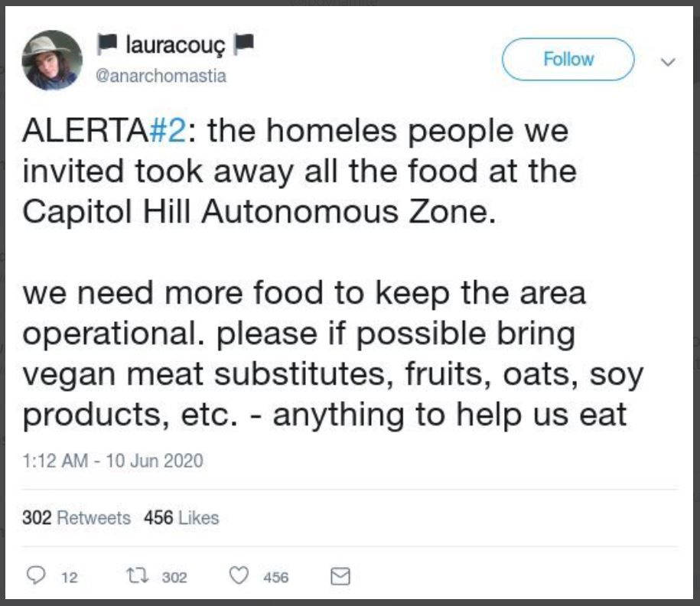Like the tweet with the heart icon
The image size is (700, 606).
[x=240, y=577]
